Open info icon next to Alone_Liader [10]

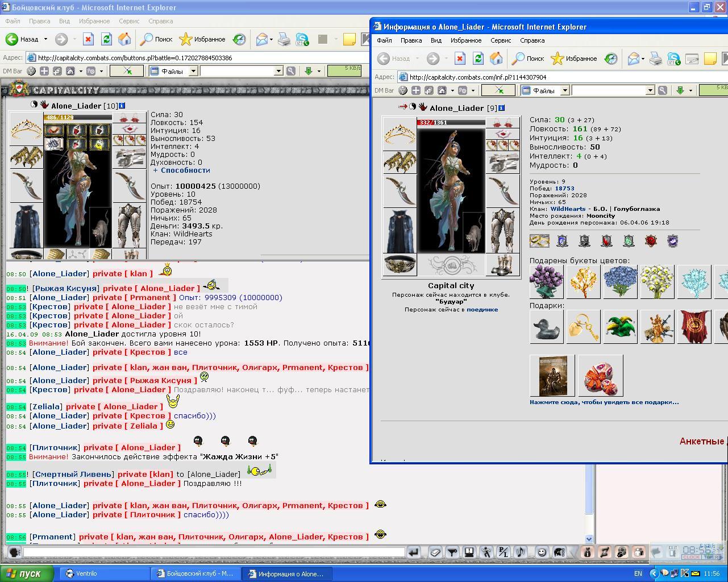122,106
